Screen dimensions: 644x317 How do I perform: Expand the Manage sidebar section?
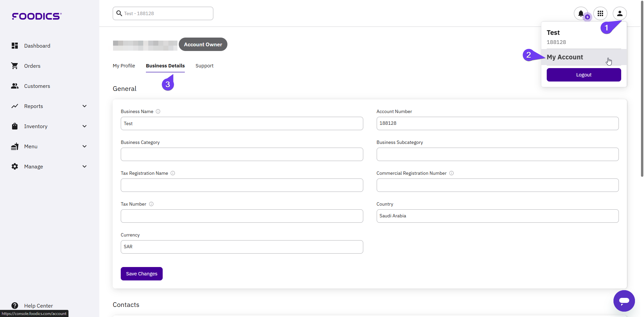click(x=85, y=166)
